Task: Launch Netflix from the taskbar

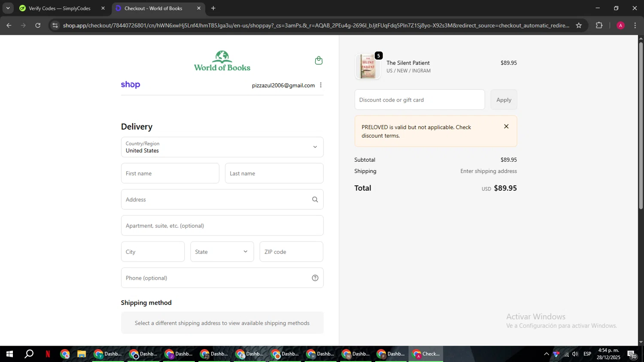Action: click(48, 354)
